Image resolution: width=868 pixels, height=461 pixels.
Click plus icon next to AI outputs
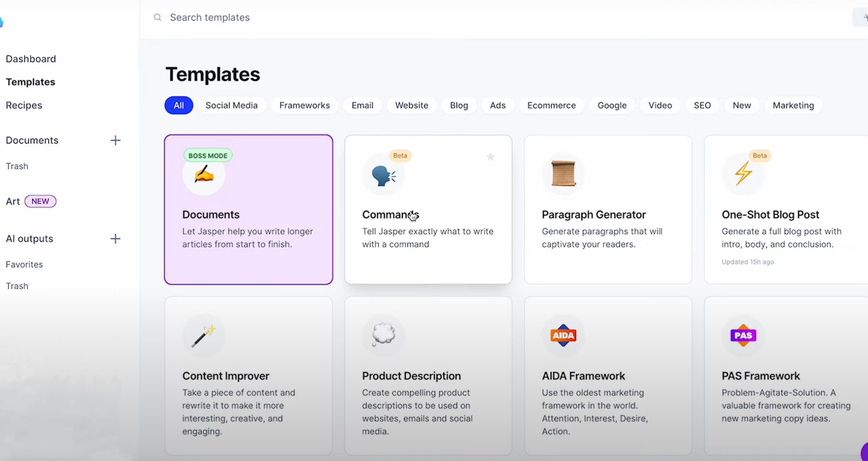point(115,239)
